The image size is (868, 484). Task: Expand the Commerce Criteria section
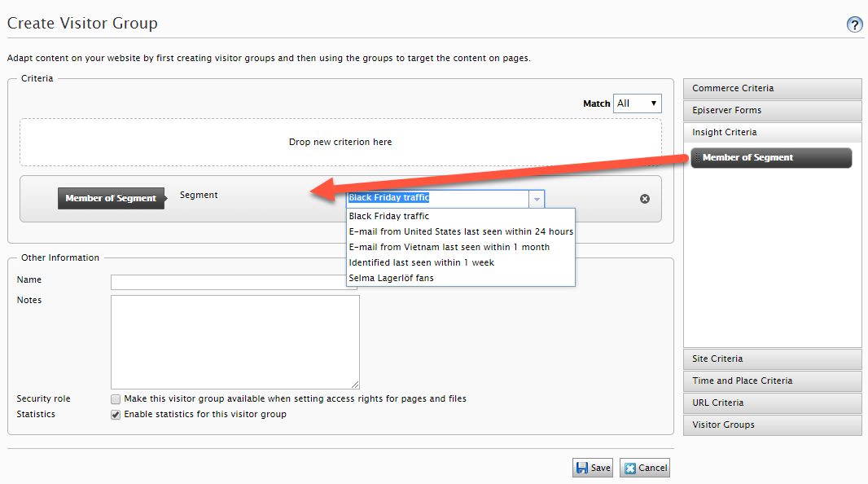(770, 88)
